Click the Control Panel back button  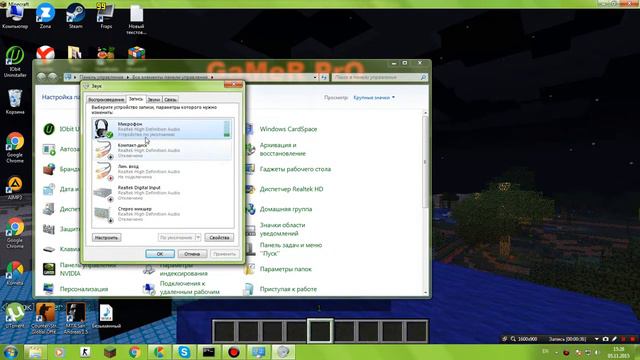click(41, 77)
